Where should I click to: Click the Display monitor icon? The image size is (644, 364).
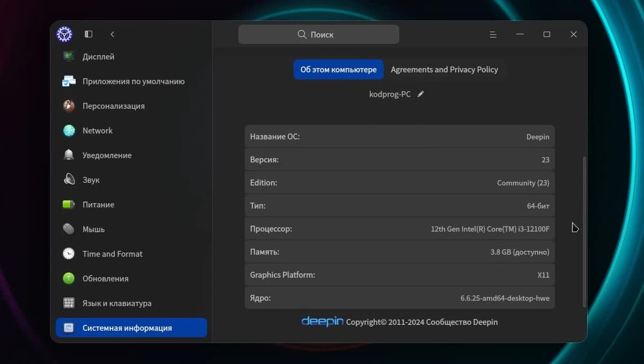[x=69, y=56]
